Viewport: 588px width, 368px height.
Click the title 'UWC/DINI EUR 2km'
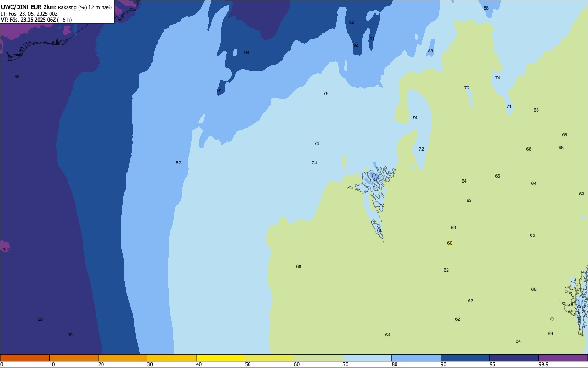coord(28,7)
